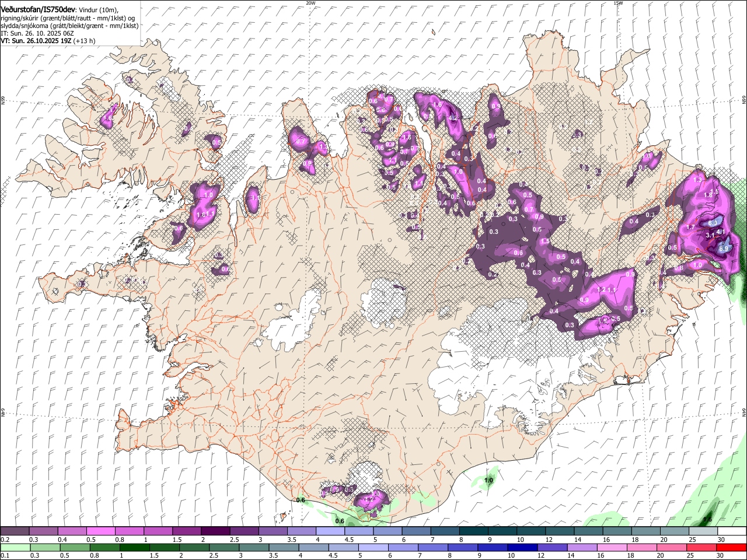Click the '6.9' precipitation value on the east coast

tap(724, 249)
